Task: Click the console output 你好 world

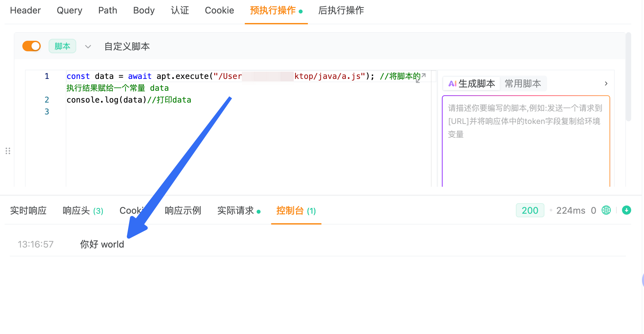Action: pos(102,244)
